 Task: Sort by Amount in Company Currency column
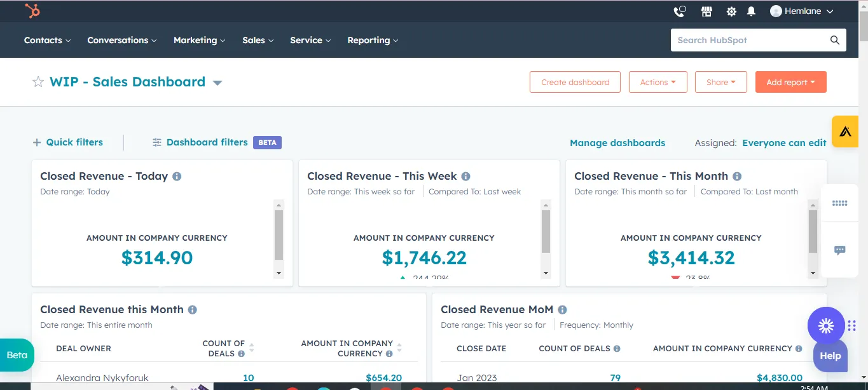[399, 348]
